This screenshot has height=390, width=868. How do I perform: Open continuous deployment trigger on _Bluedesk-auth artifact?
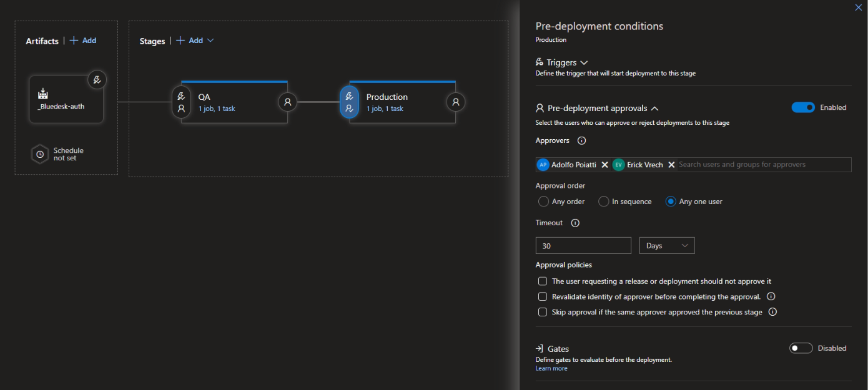tap(97, 80)
